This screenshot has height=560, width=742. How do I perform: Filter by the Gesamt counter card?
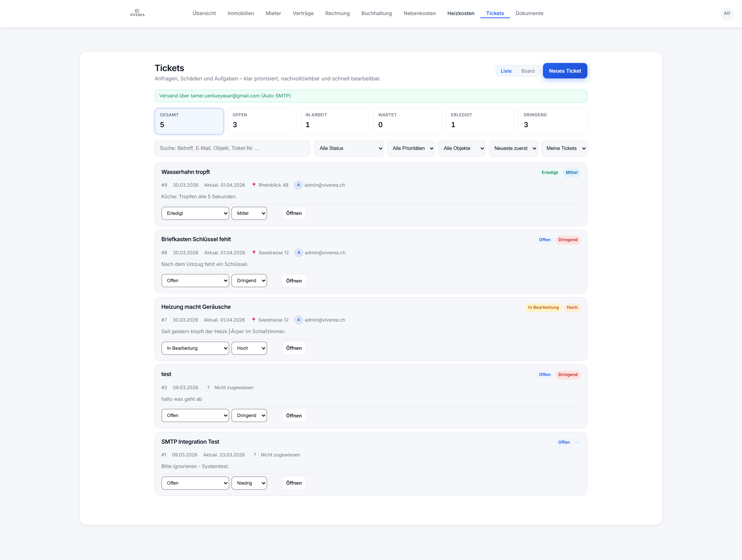click(x=189, y=121)
